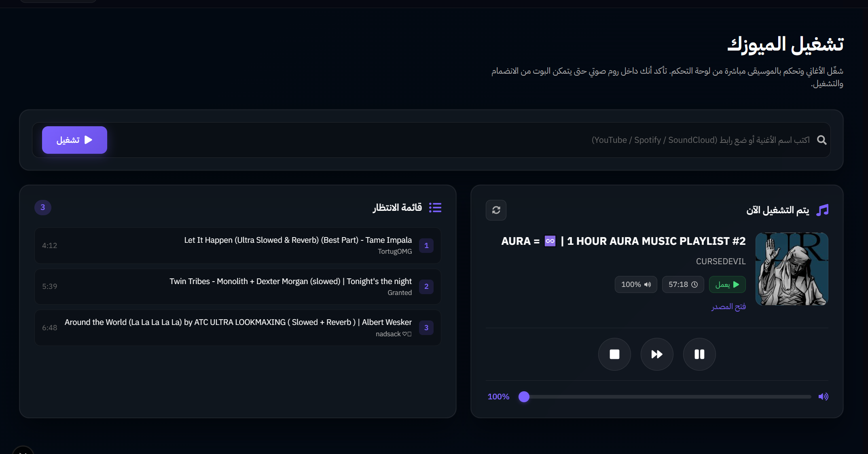Select Around the World queue item
Viewport: 868px width, 454px height.
pyautogui.click(x=238, y=328)
